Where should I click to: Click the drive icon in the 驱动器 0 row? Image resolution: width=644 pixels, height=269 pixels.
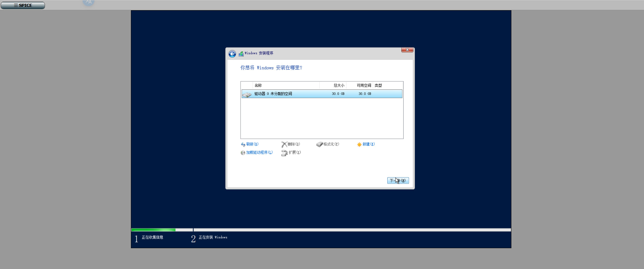pyautogui.click(x=247, y=94)
